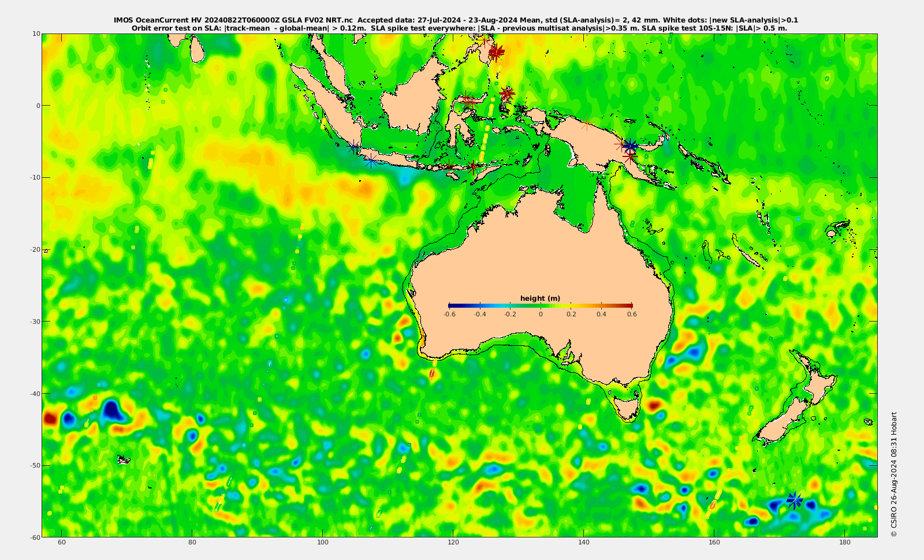924x560 pixels.
Task: Click the latitude axis label '-60'
Action: (34, 537)
